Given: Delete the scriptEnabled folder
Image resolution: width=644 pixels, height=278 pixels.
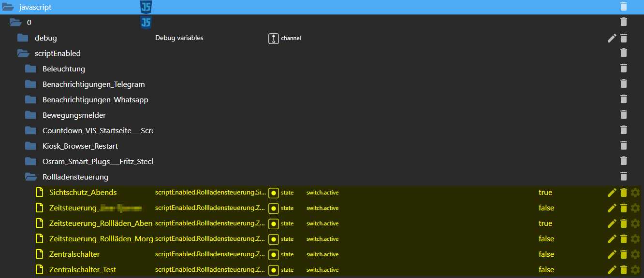Looking at the screenshot, I should [x=624, y=53].
